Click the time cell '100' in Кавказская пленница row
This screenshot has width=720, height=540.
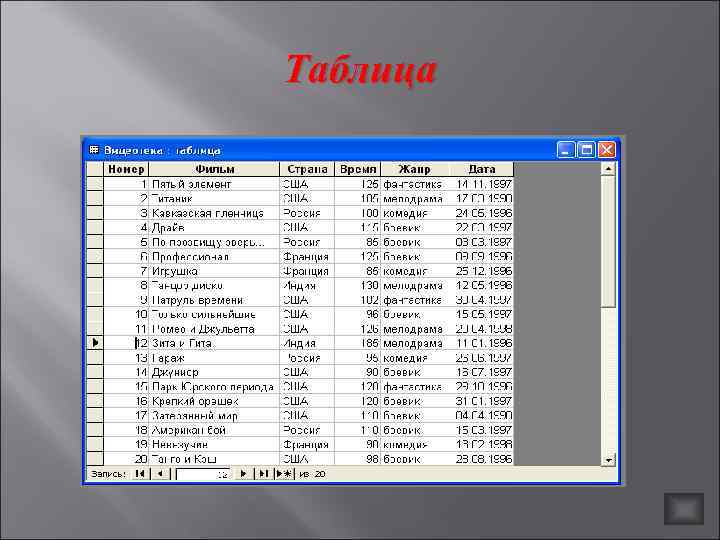[358, 213]
